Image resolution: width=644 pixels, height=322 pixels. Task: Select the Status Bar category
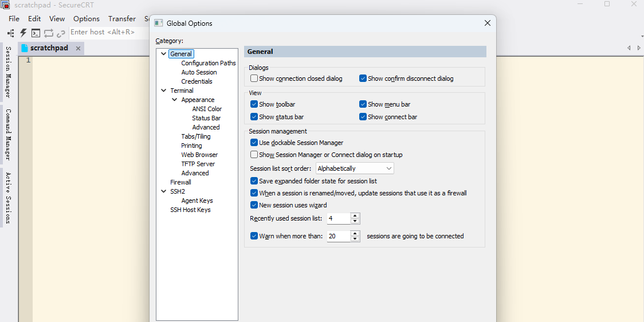point(207,118)
